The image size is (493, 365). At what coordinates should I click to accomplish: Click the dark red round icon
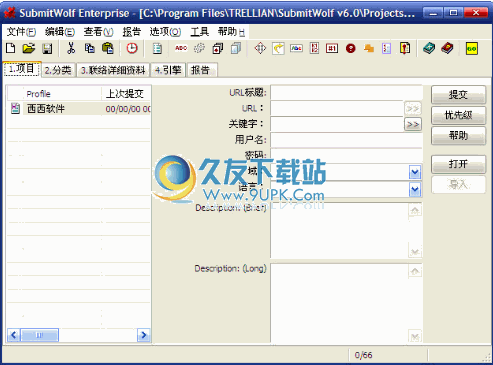[350, 49]
